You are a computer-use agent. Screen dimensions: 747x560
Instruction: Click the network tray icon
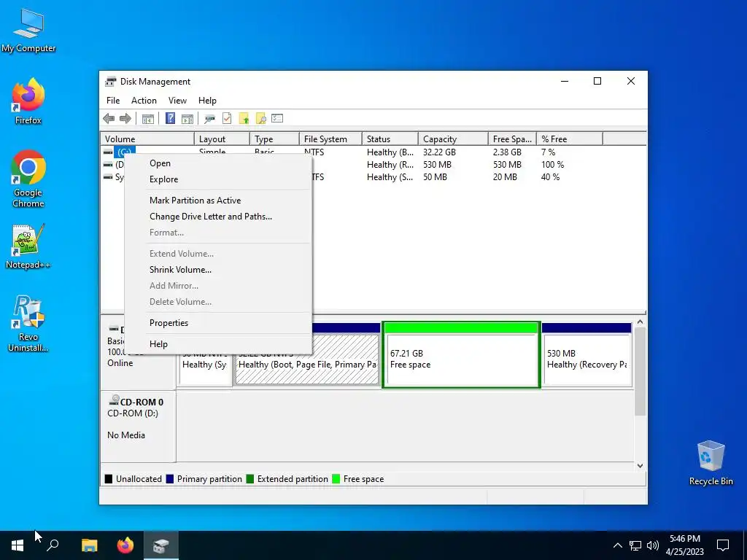(635, 545)
